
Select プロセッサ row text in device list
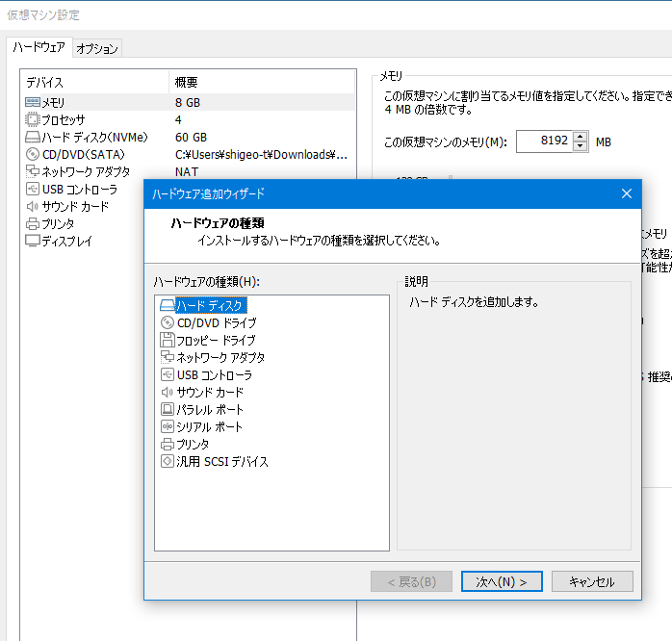click(x=63, y=119)
